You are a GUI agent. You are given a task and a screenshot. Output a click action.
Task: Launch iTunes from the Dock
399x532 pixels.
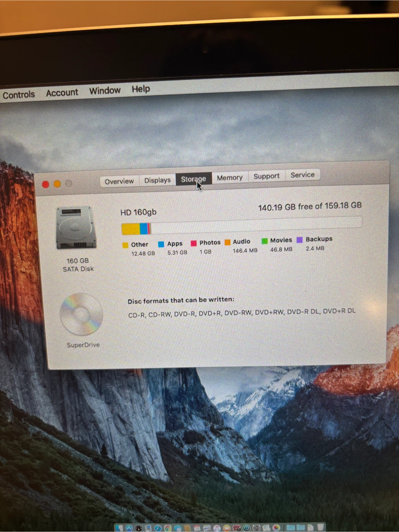click(x=217, y=528)
